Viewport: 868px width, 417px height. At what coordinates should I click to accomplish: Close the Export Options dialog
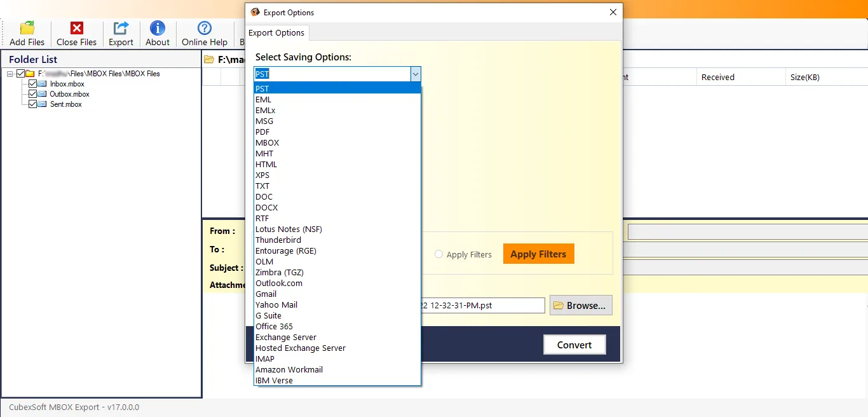tap(613, 12)
